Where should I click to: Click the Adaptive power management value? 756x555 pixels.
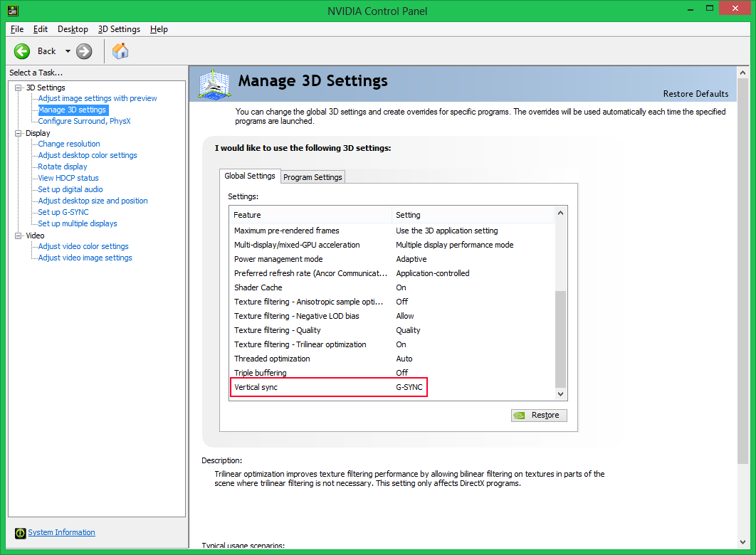[x=411, y=259]
